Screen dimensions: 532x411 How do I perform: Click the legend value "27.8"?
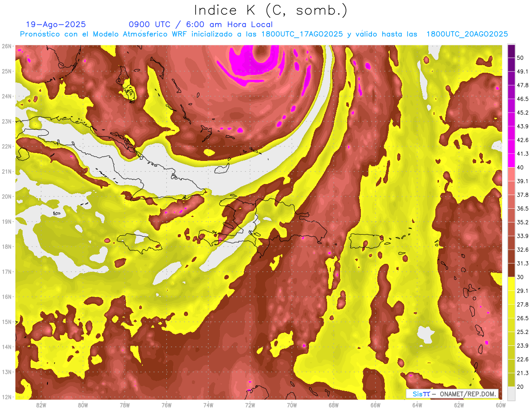pyautogui.click(x=523, y=305)
